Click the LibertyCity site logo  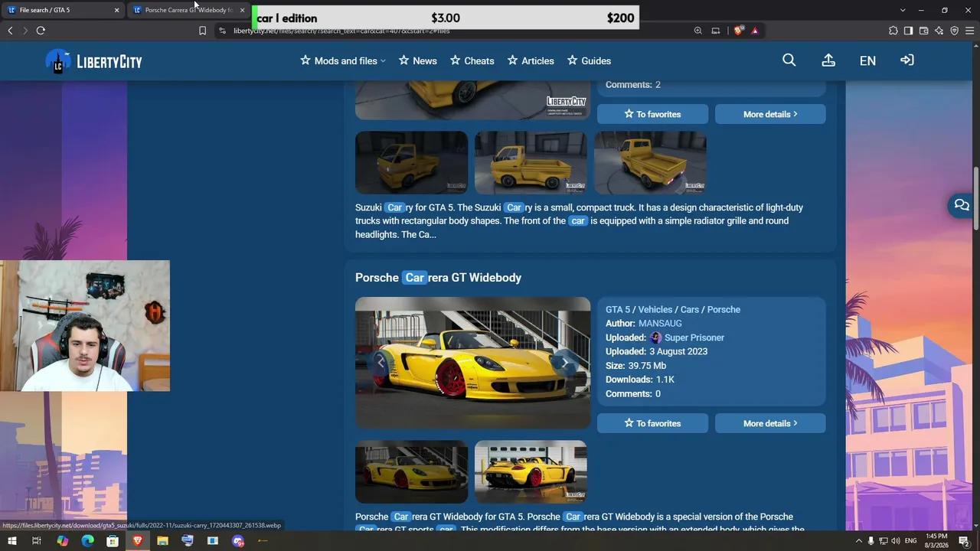pyautogui.click(x=93, y=61)
